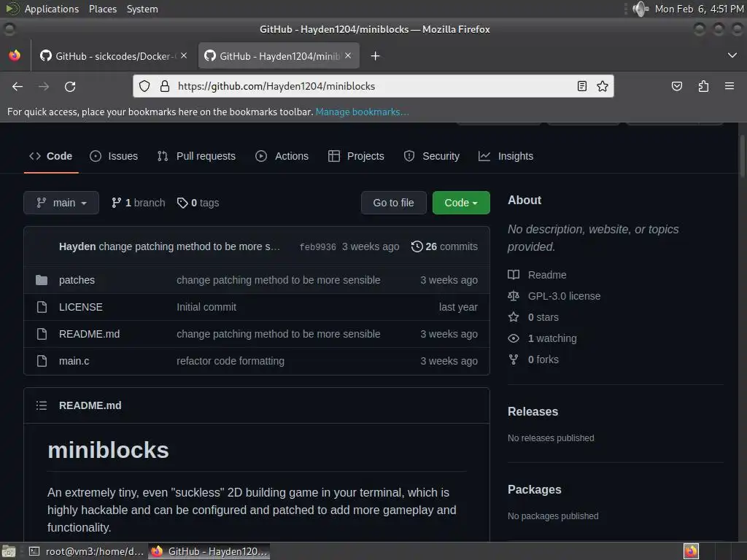Viewport: 747px width, 560px height.
Task: Open Places menu in top panel
Action: [x=102, y=9]
